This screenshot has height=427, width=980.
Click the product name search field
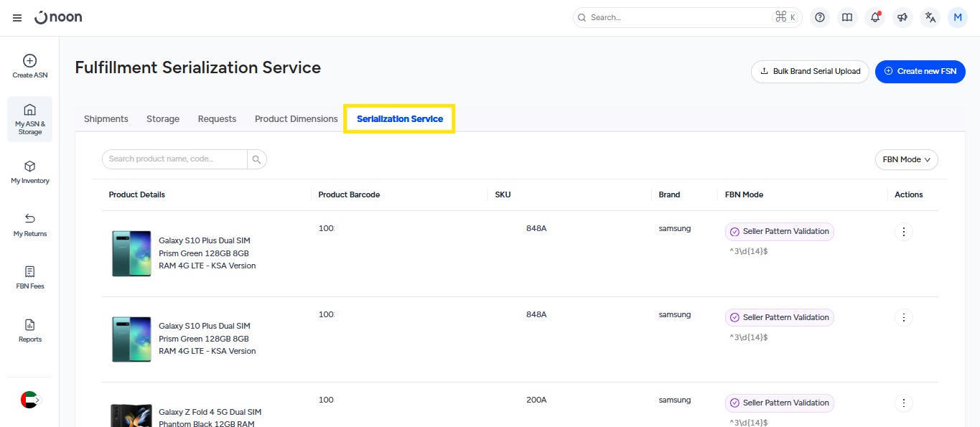tap(174, 159)
